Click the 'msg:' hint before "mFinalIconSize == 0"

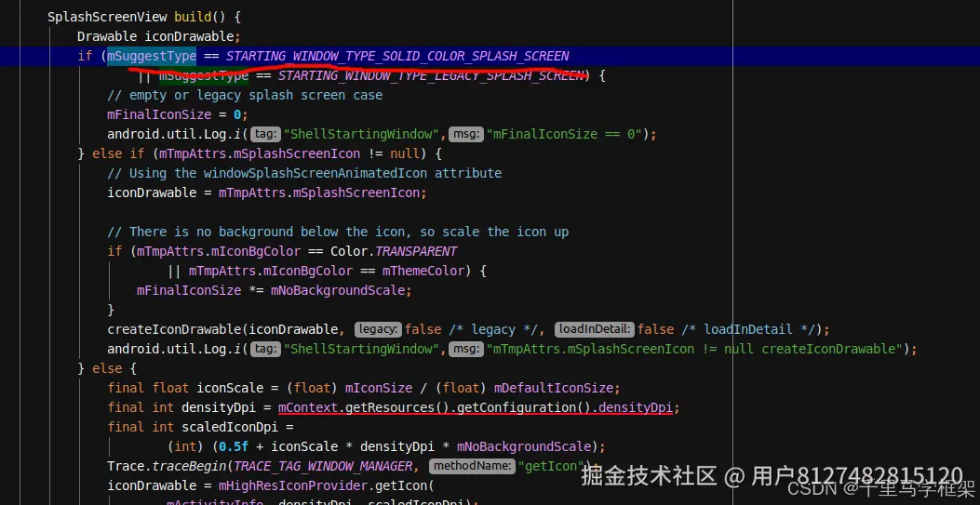pos(466,134)
